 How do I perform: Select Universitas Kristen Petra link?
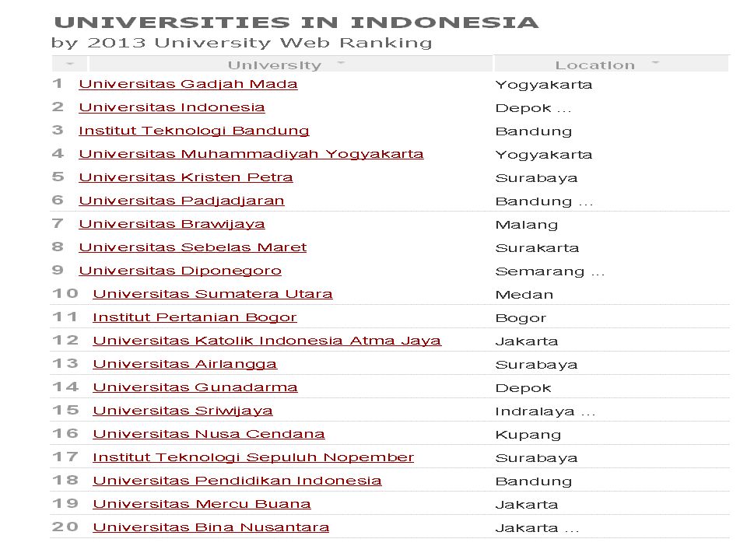[x=186, y=177]
